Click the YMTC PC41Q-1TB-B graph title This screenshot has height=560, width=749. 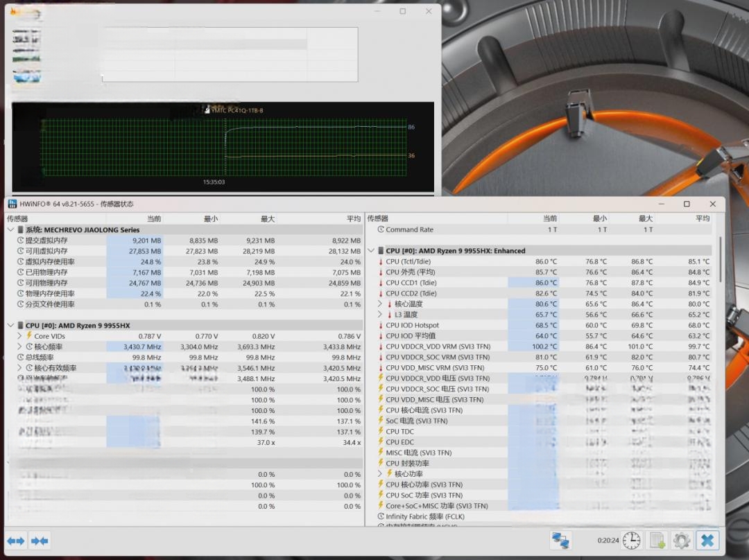tap(237, 110)
